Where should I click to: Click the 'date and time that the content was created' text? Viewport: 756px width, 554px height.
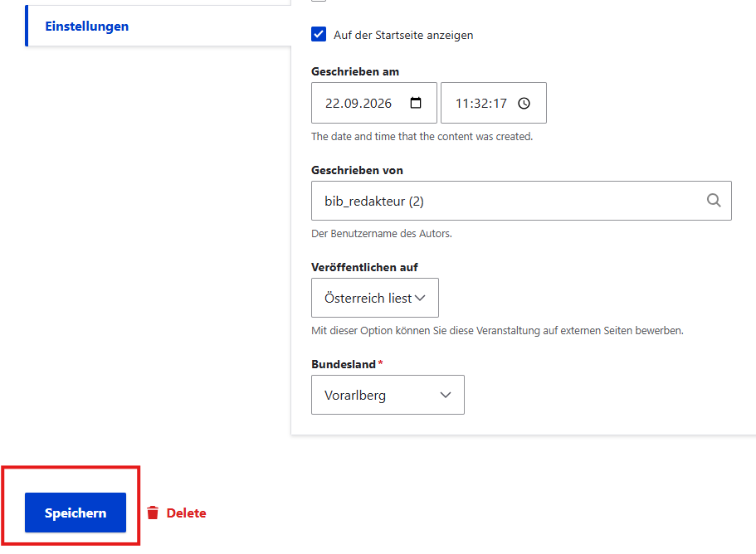tap(422, 136)
